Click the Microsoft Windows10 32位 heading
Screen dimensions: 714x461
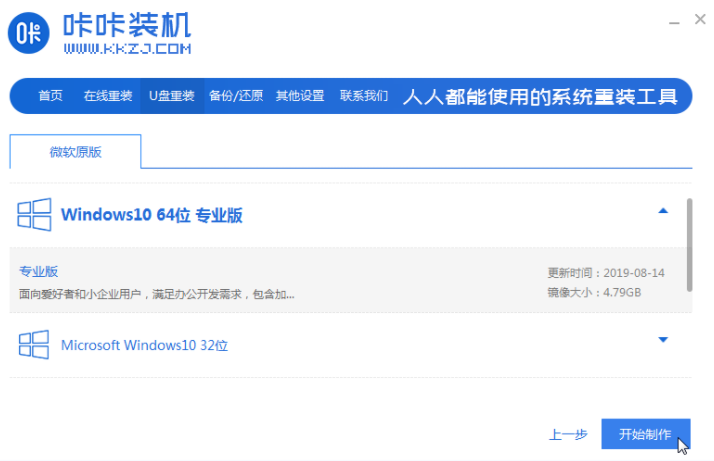coord(145,345)
